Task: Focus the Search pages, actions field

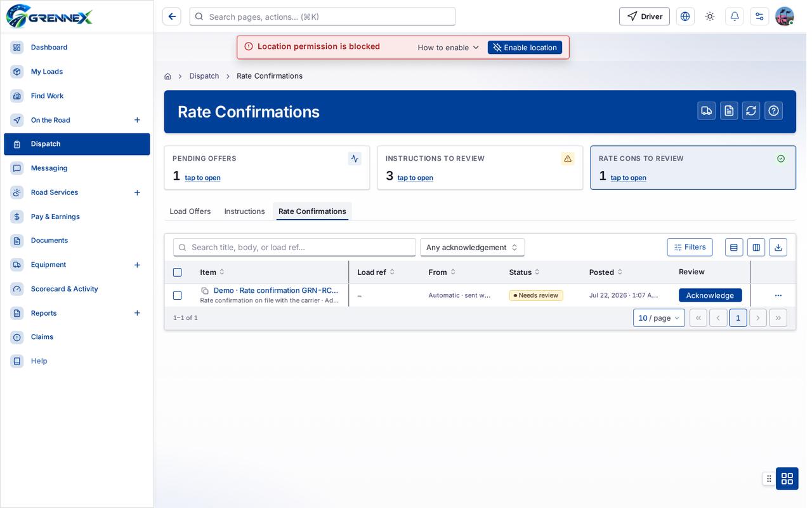Action: (322, 17)
